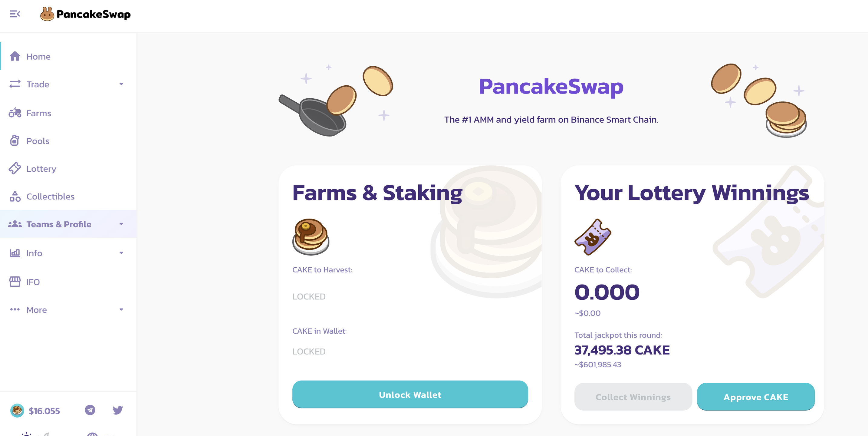Expand the Info submenu arrow
This screenshot has width=868, height=436.
(121, 253)
